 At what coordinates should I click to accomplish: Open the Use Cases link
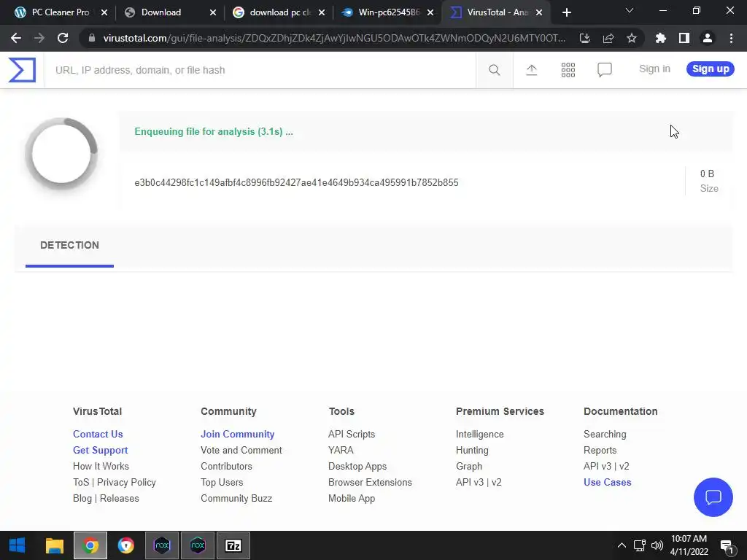608,482
